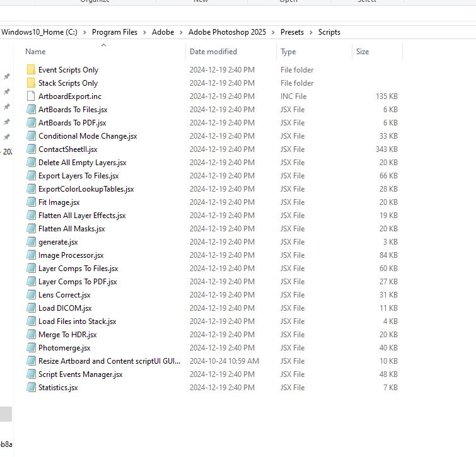The height and width of the screenshot is (457, 476).
Task: Sort files by Size column header
Action: tap(363, 52)
